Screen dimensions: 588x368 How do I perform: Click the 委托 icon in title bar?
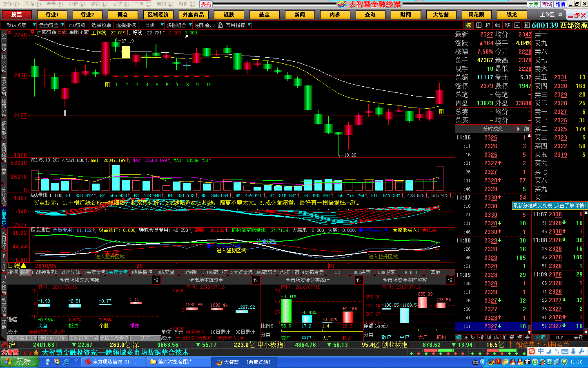coord(206,4)
